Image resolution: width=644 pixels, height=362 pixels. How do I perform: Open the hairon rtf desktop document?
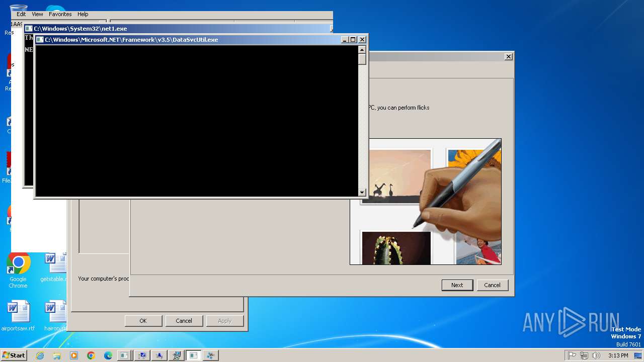54,316
